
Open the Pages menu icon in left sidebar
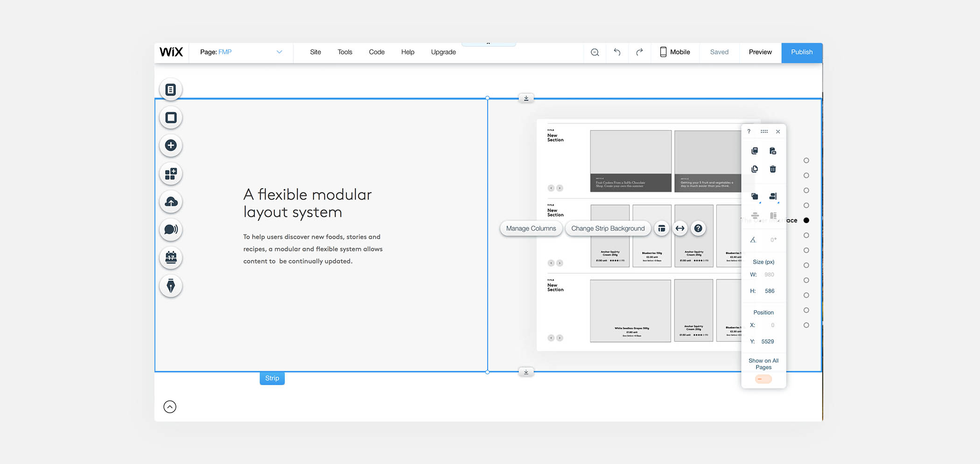pos(171,90)
